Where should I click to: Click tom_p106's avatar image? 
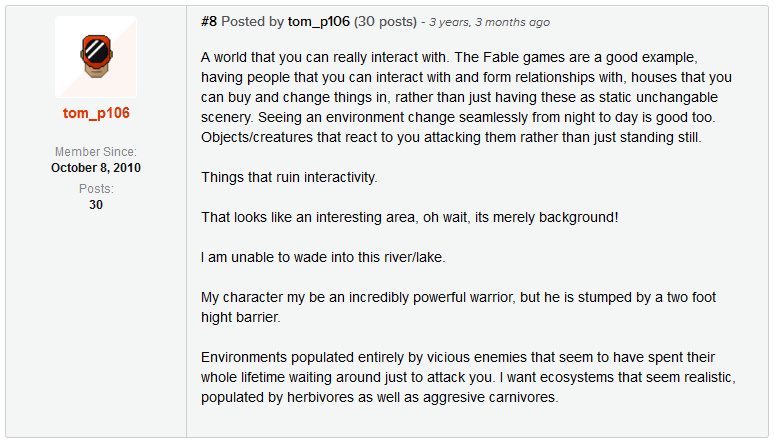pos(96,56)
